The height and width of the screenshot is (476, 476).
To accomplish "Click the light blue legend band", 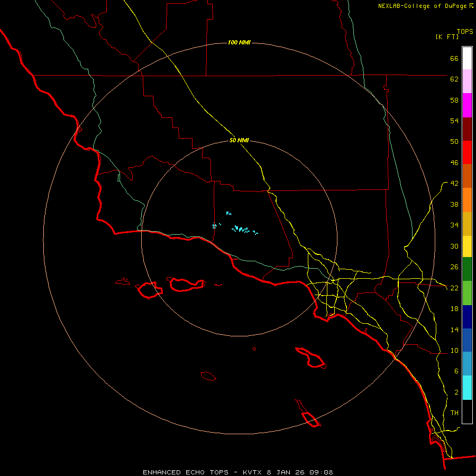I will (x=467, y=364).
